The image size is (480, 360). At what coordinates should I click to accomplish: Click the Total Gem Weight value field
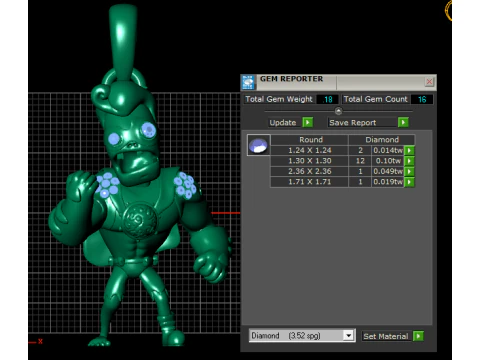pyautogui.click(x=327, y=99)
